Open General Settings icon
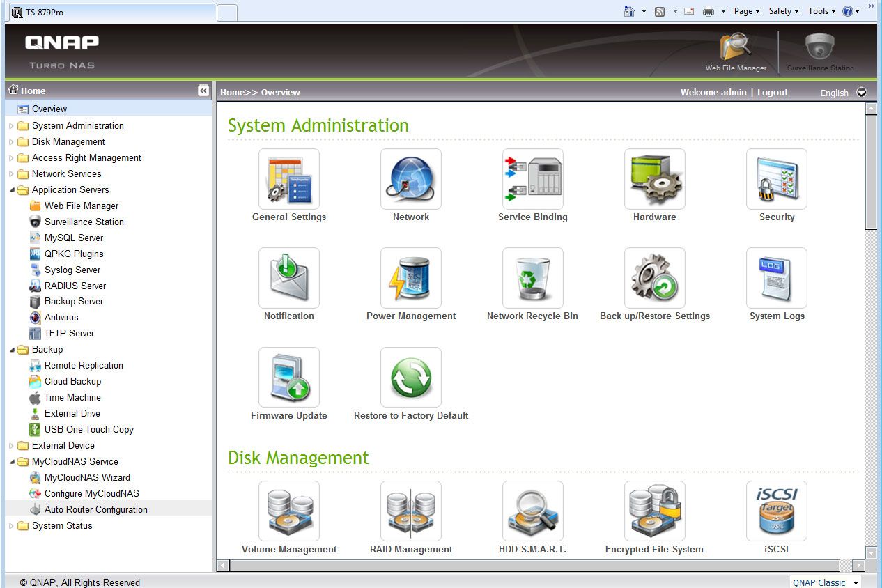Screen dimensions: 882x588 click(x=289, y=179)
